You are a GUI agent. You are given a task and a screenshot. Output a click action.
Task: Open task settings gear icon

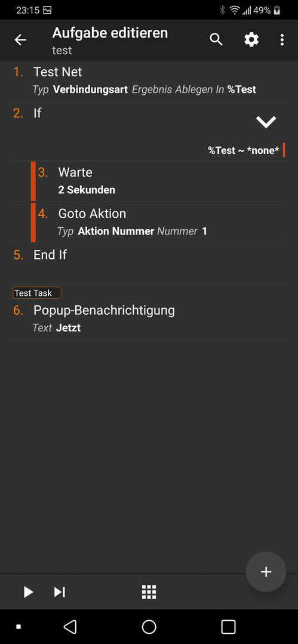tap(251, 40)
